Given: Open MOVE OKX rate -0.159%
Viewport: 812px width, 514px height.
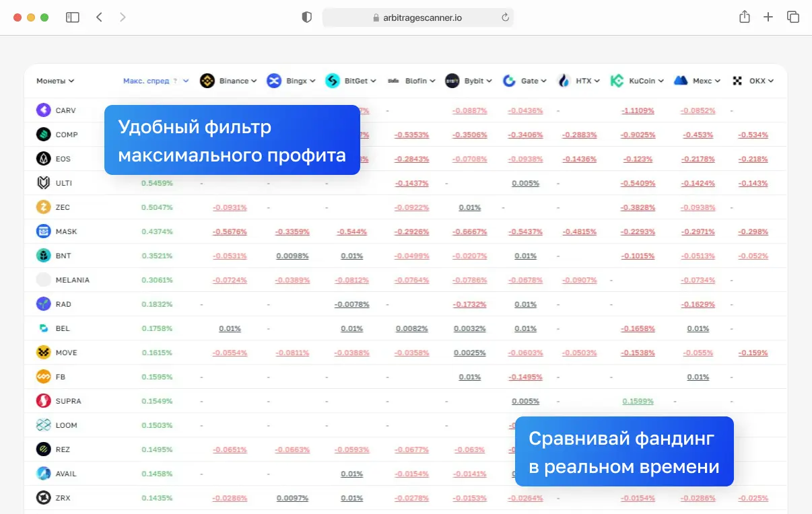Looking at the screenshot, I should [753, 353].
